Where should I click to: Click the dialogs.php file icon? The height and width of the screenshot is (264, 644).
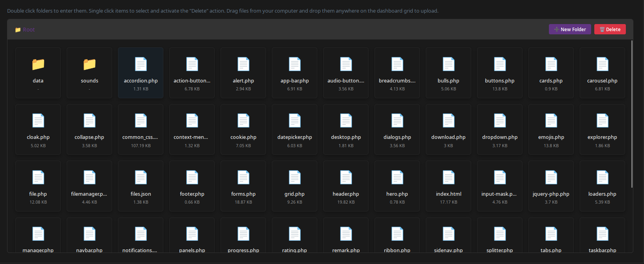[x=397, y=121]
